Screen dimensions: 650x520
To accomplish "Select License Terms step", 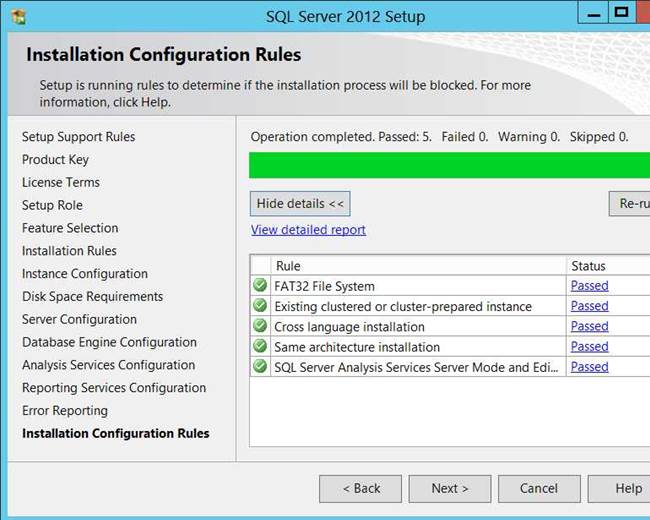I will (61, 182).
